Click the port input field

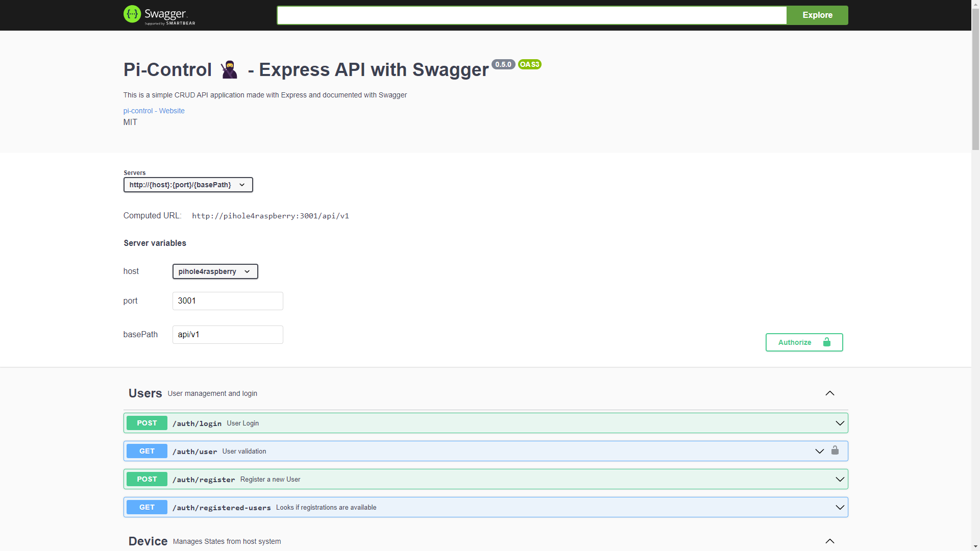pos(228,301)
